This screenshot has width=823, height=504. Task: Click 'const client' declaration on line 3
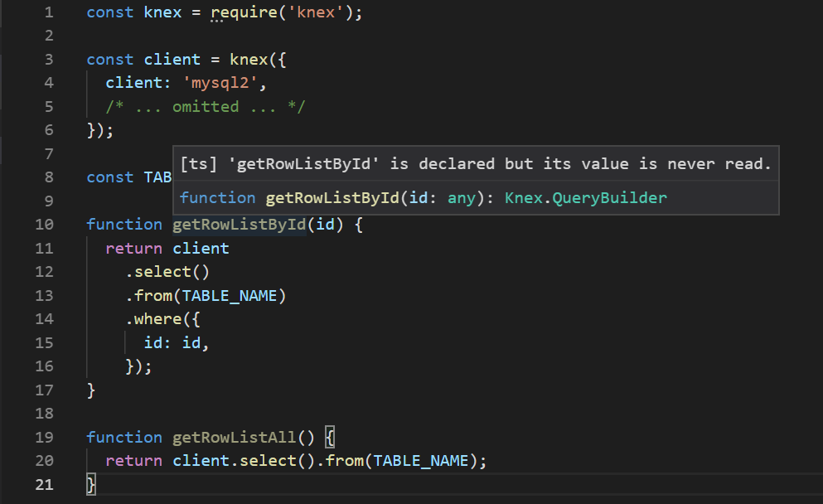pos(143,60)
